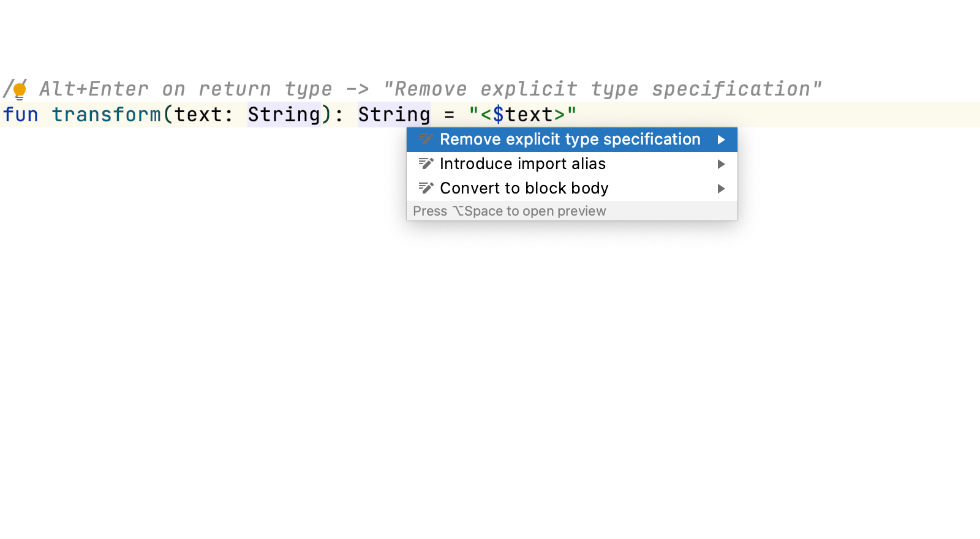Click the intention icon beside Remove explicit type specification
Image resolution: width=980 pixels, height=539 pixels.
point(426,139)
